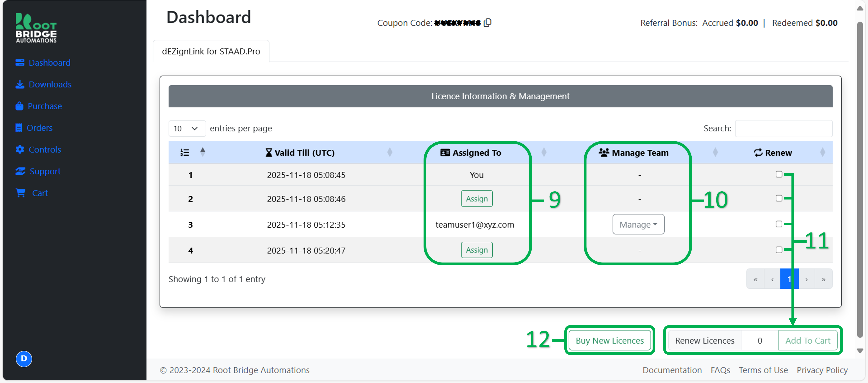Viewport: 868px width, 383px height.
Task: Copy the coupon code with copy icon
Action: point(488,23)
